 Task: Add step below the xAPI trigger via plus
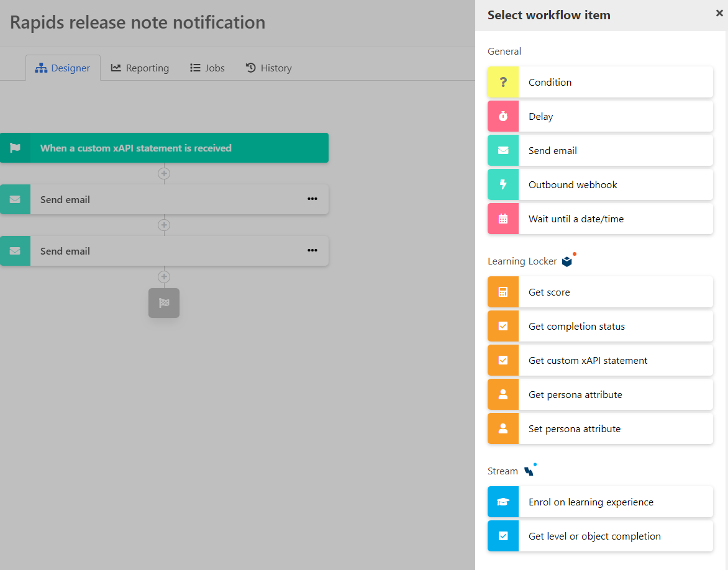pyautogui.click(x=164, y=173)
